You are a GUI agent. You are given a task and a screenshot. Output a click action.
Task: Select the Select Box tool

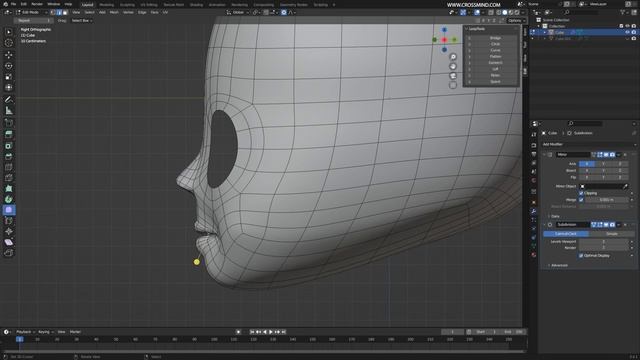[9, 32]
